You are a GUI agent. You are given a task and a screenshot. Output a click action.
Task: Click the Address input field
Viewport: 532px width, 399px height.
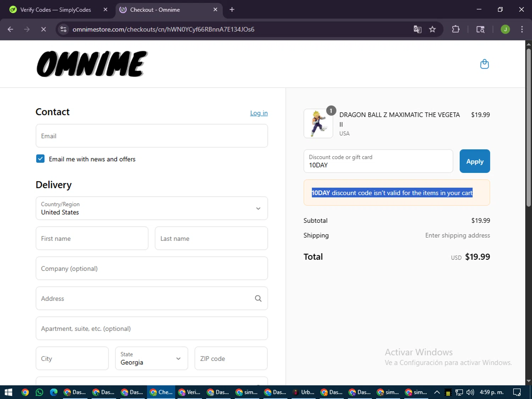(x=152, y=299)
